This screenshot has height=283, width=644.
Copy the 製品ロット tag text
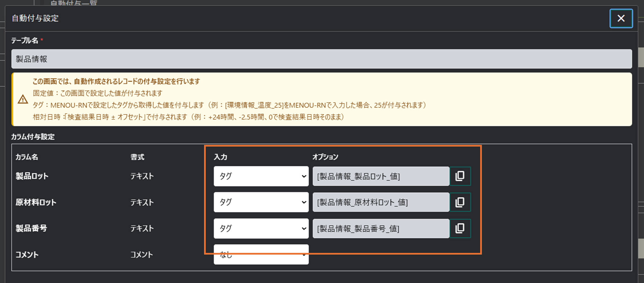click(460, 176)
